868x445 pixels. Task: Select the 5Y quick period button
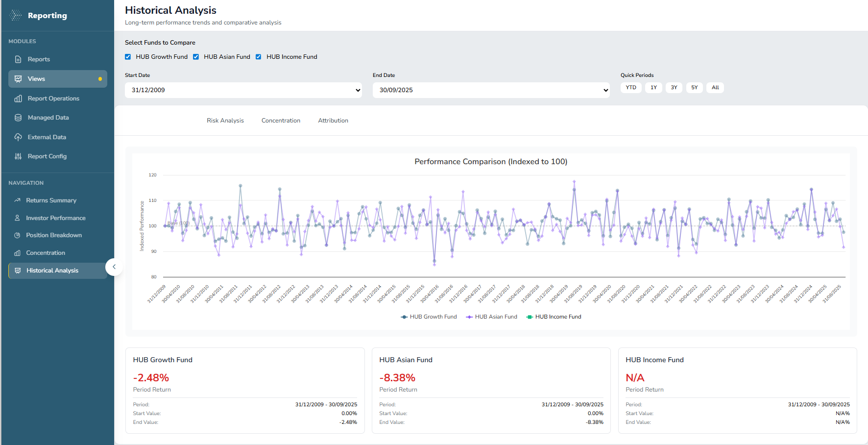[694, 88]
